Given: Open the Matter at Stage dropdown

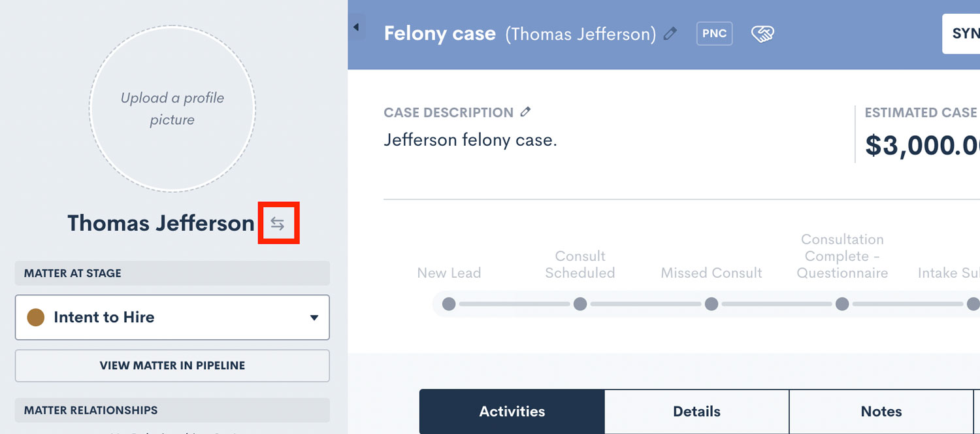Looking at the screenshot, I should pos(172,318).
